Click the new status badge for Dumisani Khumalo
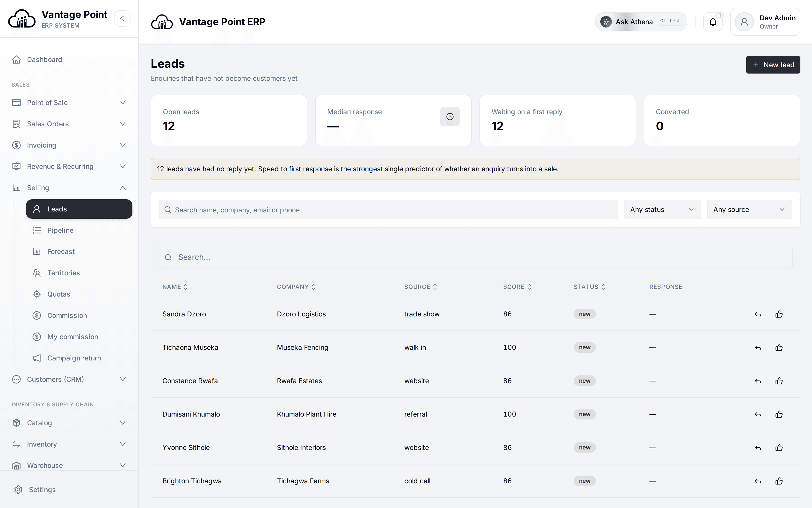Screen dimensions: 812x508 pyautogui.click(x=585, y=414)
